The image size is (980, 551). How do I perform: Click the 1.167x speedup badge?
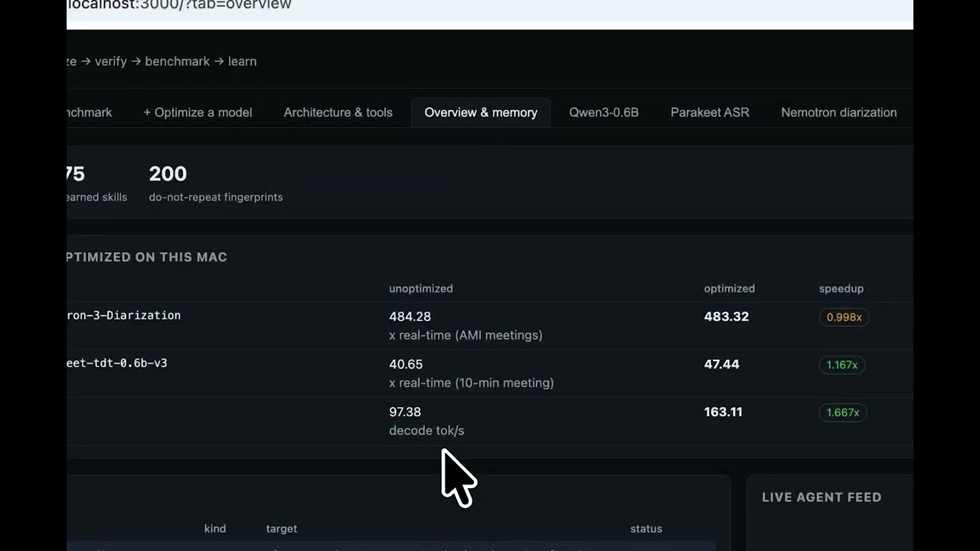pyautogui.click(x=842, y=365)
